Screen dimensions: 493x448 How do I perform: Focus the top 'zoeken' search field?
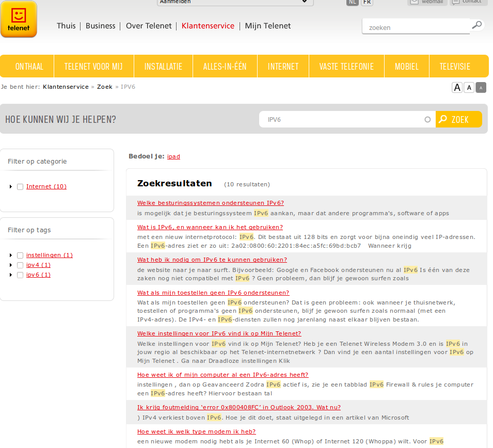click(416, 27)
